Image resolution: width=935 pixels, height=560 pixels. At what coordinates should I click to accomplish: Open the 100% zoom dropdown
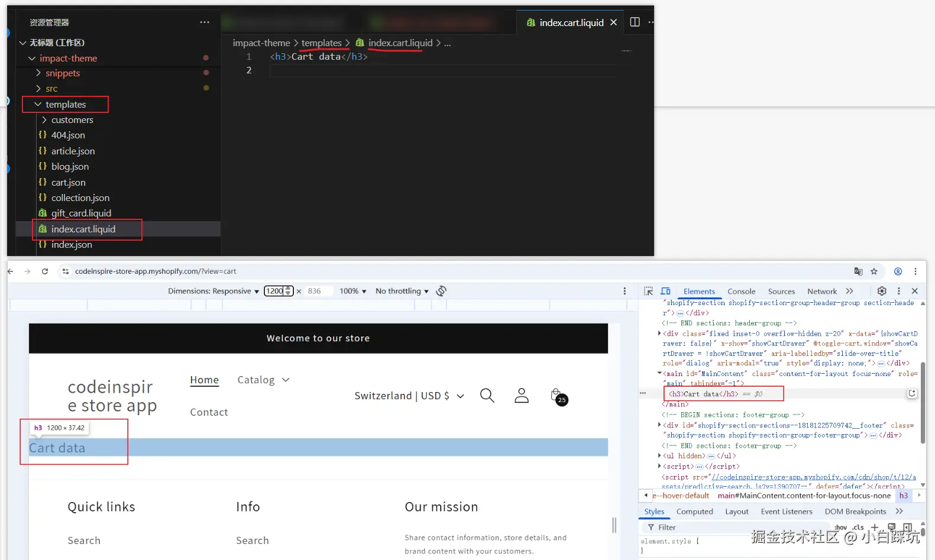click(353, 291)
